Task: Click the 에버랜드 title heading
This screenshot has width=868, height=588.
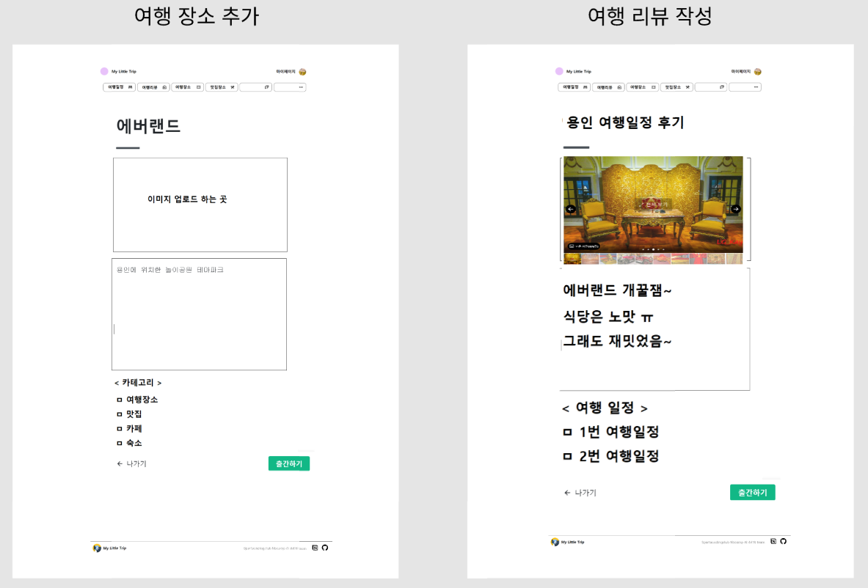Action: tap(148, 126)
